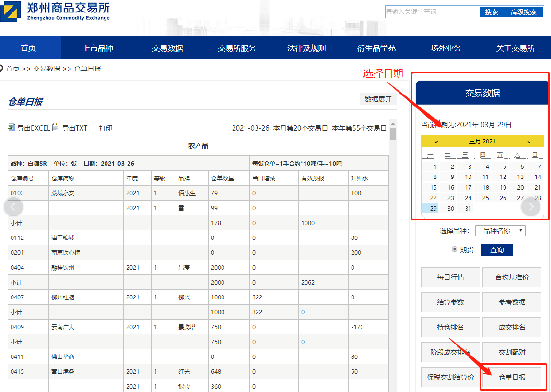Click the 查询 query button
The width and height of the screenshot is (551, 392).
click(x=496, y=250)
